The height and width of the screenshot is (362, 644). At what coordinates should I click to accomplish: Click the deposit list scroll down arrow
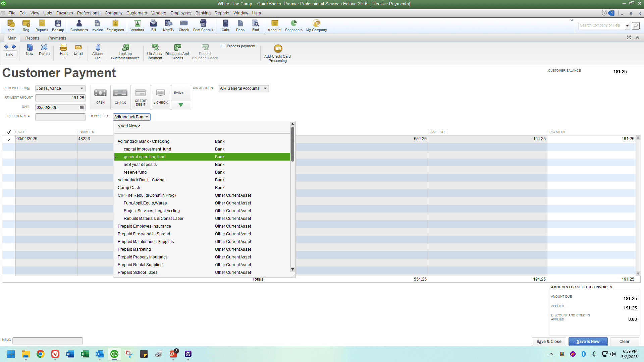click(x=292, y=269)
